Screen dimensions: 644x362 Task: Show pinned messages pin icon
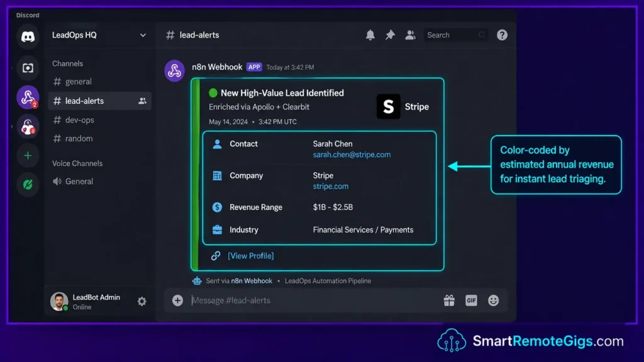(390, 35)
